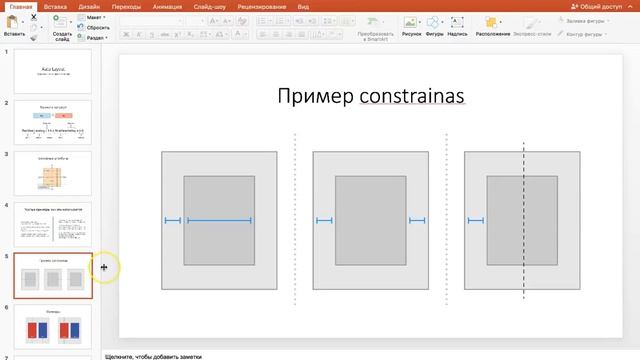Screen dimensions: 640x360
Task: Click the notes field Щелкните, чтобы добавить заметки
Action: pos(153,357)
